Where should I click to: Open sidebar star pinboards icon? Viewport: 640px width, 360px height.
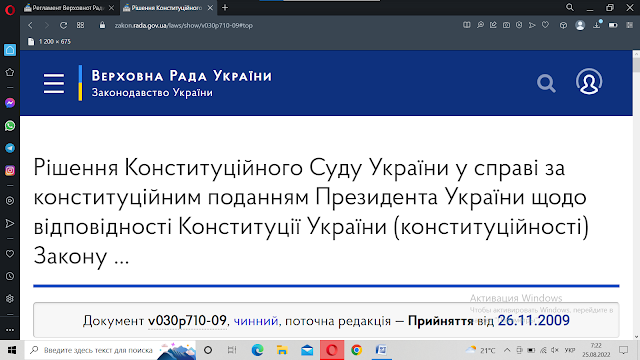tap(10, 72)
